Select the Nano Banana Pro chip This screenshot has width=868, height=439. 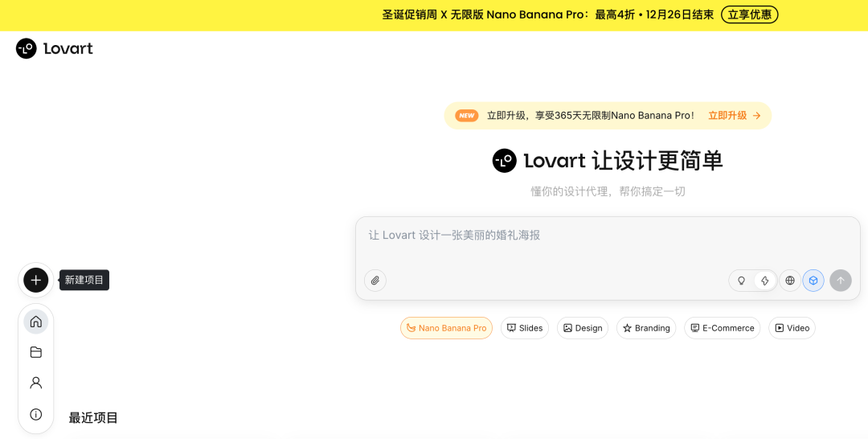pos(446,328)
